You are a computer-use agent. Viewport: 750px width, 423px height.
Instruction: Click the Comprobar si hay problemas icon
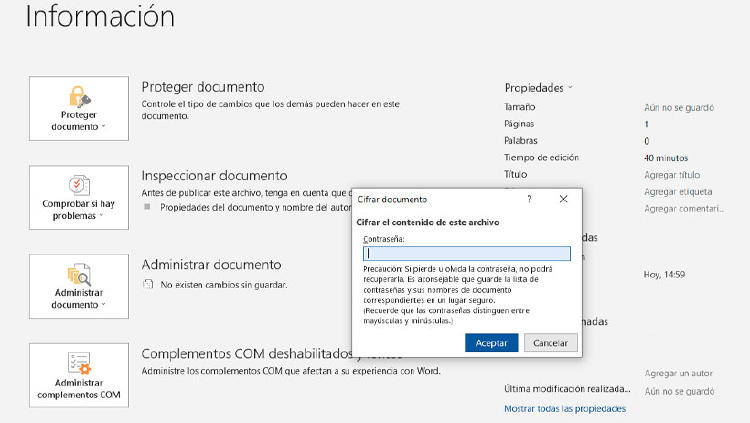pos(79,185)
